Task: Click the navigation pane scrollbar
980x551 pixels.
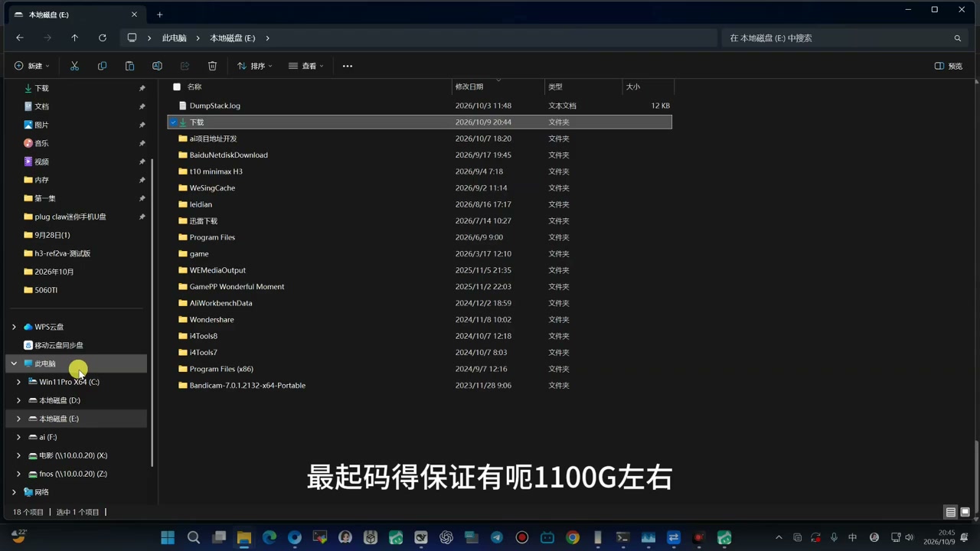Action: tap(152, 312)
